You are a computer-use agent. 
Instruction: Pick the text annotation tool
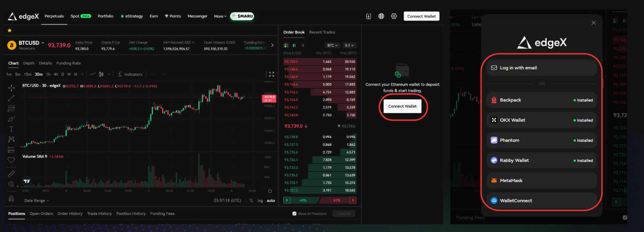11,129
